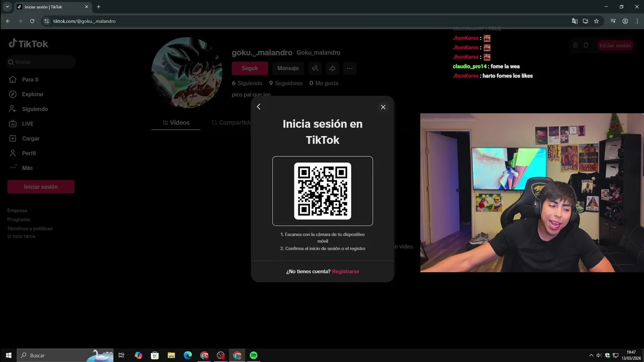
Task: Click the 6 Siguiendo count
Action: point(247,83)
